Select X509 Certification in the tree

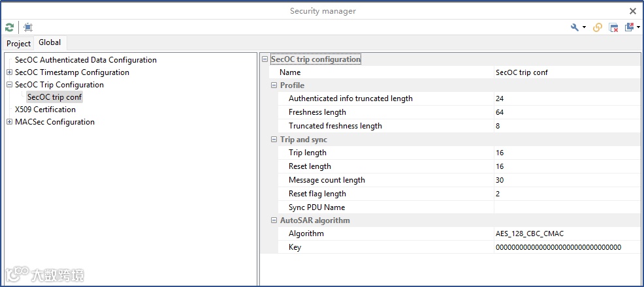point(45,110)
